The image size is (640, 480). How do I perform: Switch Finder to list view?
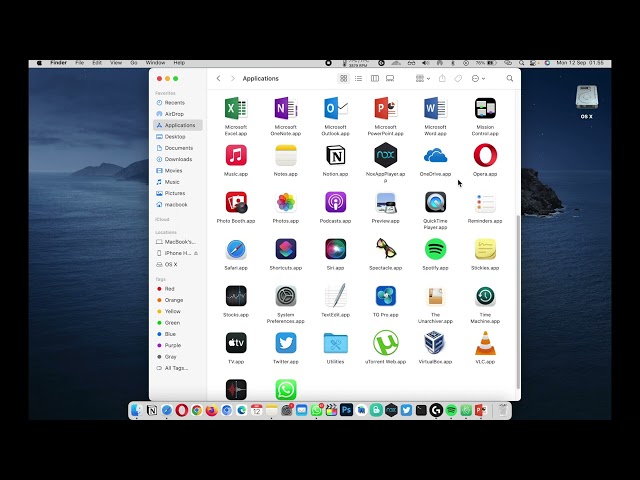coord(358,78)
